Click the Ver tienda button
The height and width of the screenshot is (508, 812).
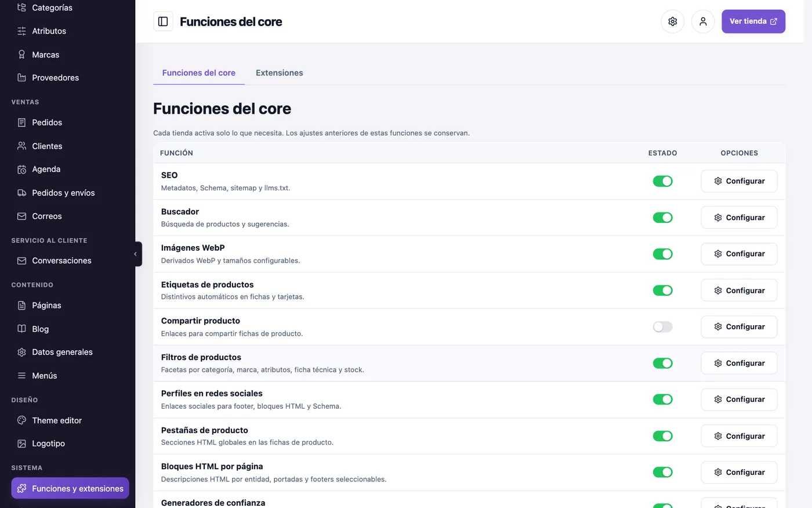(753, 21)
